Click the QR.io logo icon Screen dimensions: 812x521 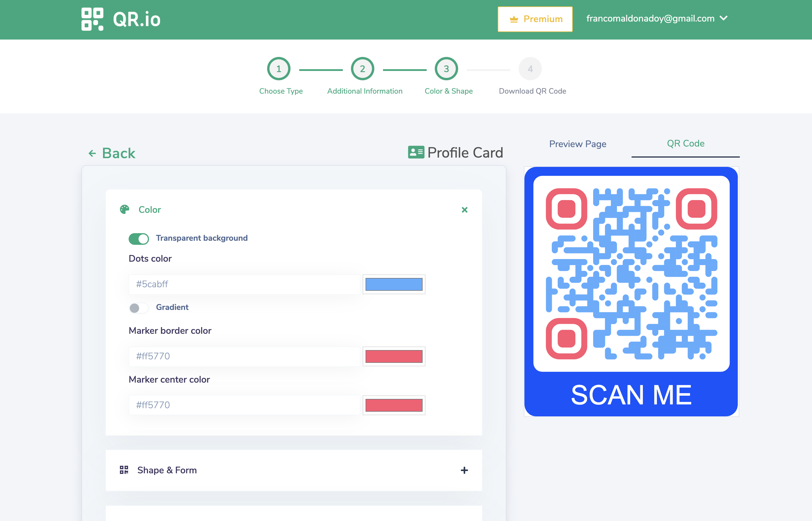(92, 19)
